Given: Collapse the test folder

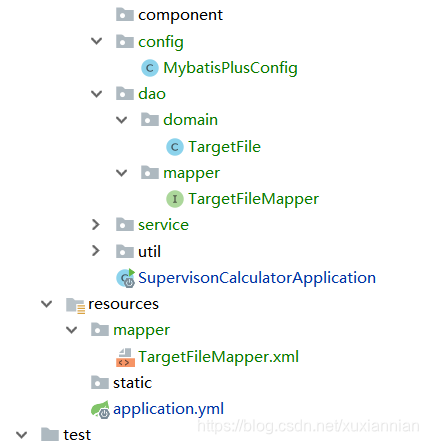Looking at the screenshot, I should 21,435.
